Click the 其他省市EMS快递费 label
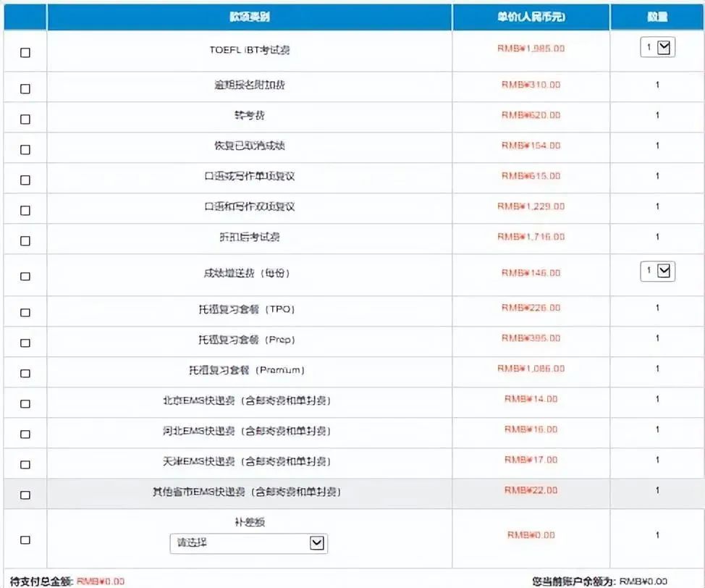The height and width of the screenshot is (588, 705). click(x=247, y=492)
